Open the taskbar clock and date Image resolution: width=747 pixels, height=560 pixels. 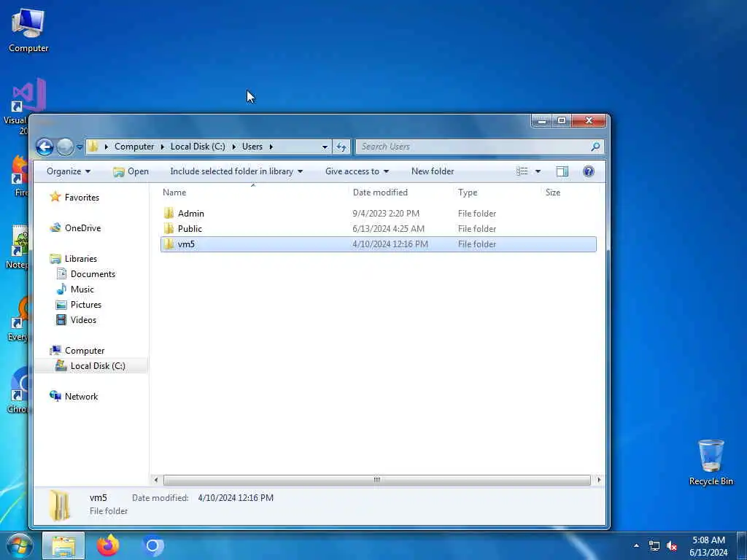[708, 546]
